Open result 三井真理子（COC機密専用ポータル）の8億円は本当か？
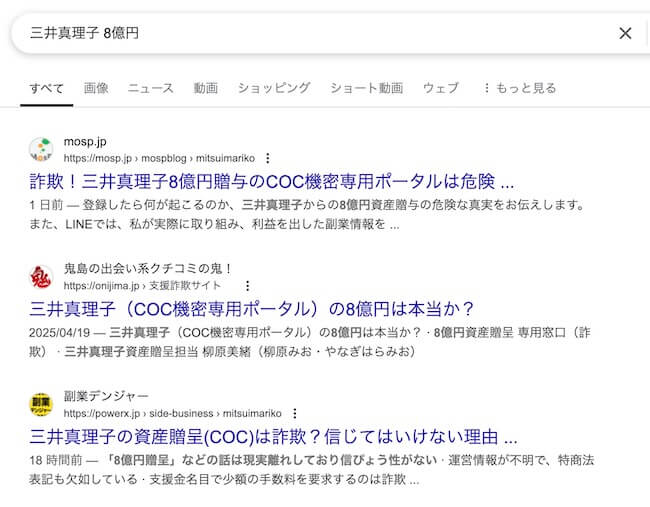 pyautogui.click(x=251, y=309)
